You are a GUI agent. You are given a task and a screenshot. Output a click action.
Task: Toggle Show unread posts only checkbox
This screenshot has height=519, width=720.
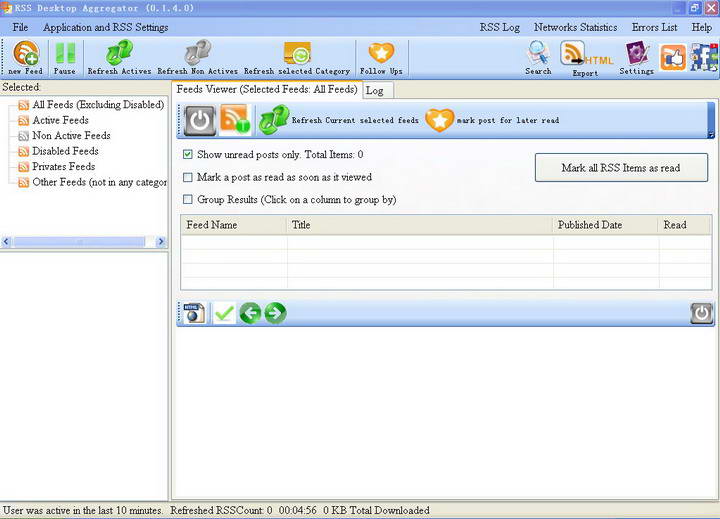click(x=188, y=154)
